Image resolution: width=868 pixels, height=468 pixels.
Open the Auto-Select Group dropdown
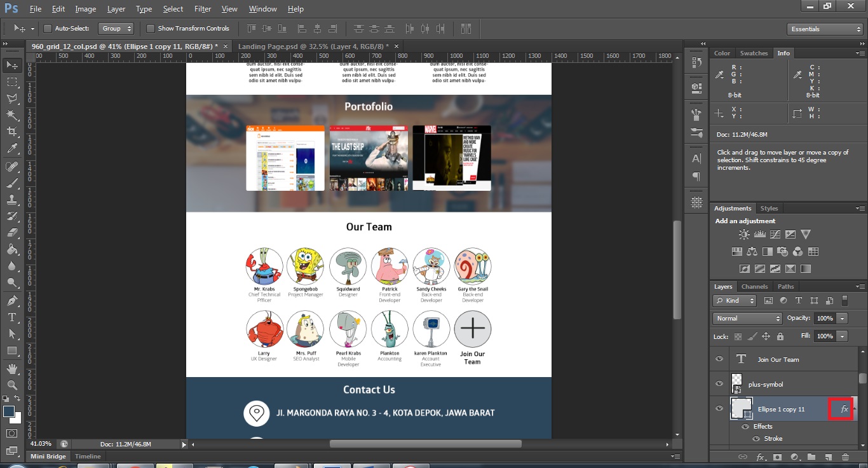[116, 29]
